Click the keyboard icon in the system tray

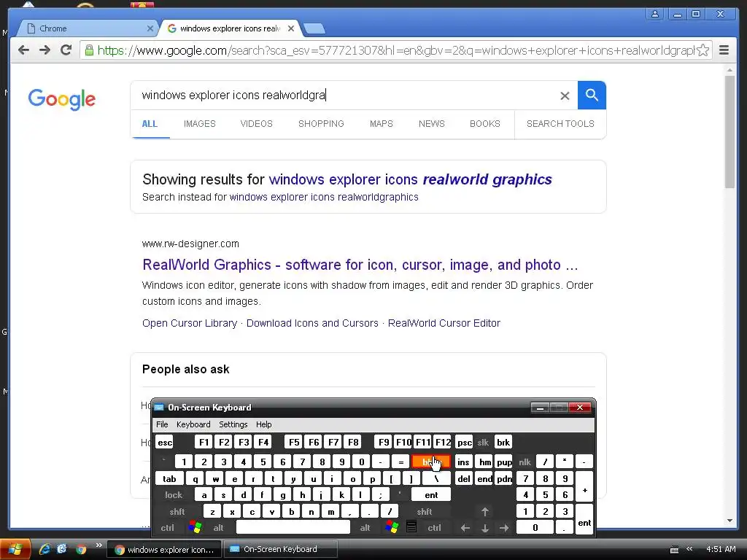(674, 550)
